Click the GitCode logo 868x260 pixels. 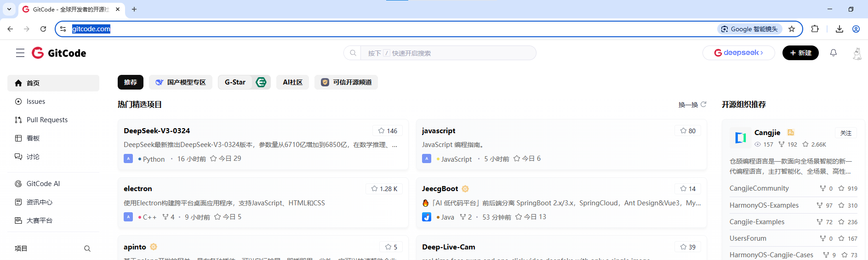59,53
